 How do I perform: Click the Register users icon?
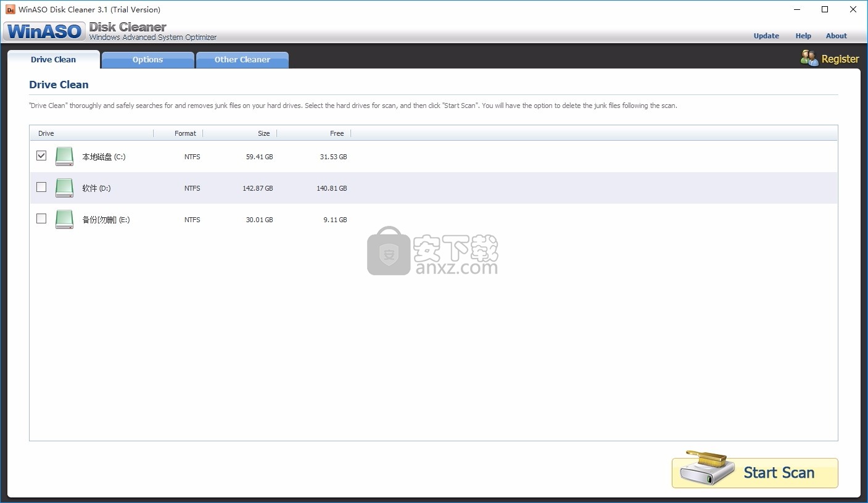coord(809,58)
